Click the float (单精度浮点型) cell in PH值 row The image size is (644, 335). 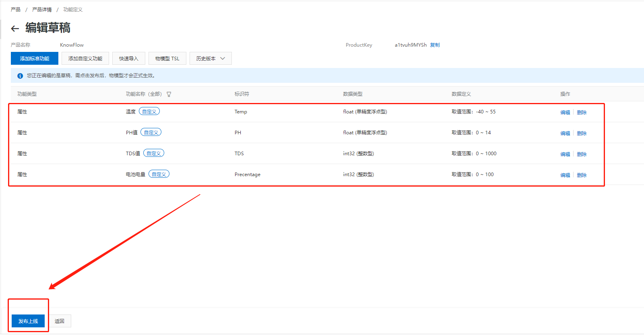(365, 133)
